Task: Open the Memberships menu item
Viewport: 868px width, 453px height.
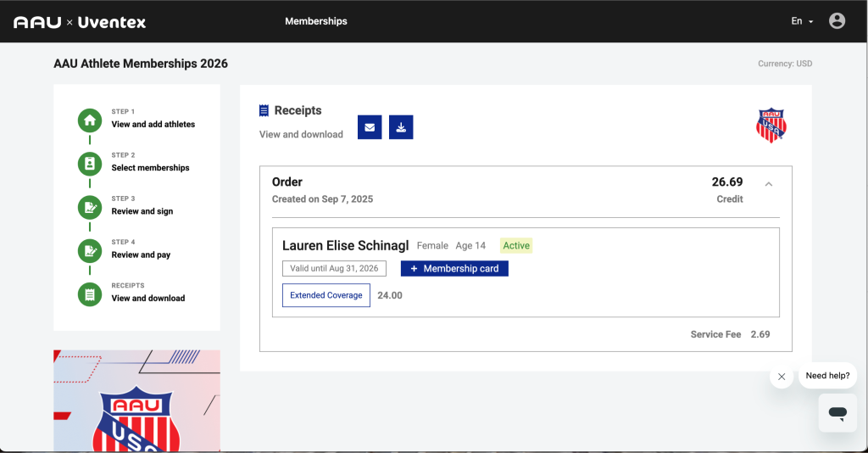Action: pos(315,21)
